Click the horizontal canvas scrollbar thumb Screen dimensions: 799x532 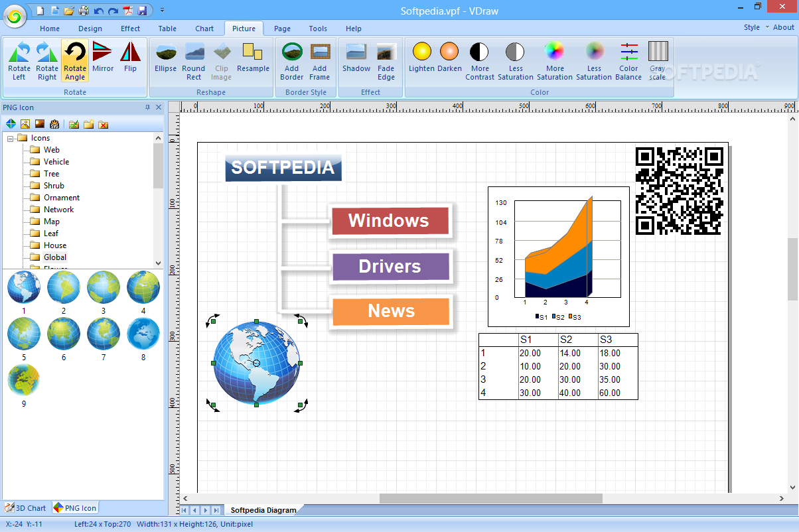[490, 498]
